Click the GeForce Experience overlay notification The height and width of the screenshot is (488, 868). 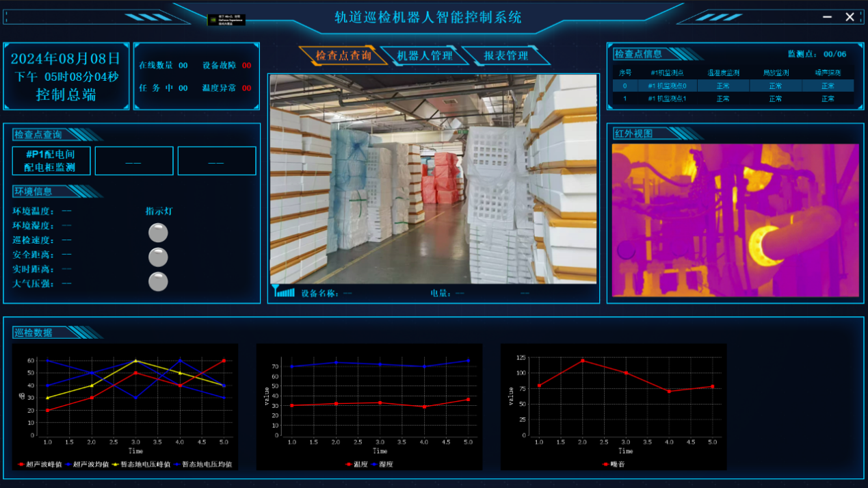coord(226,21)
